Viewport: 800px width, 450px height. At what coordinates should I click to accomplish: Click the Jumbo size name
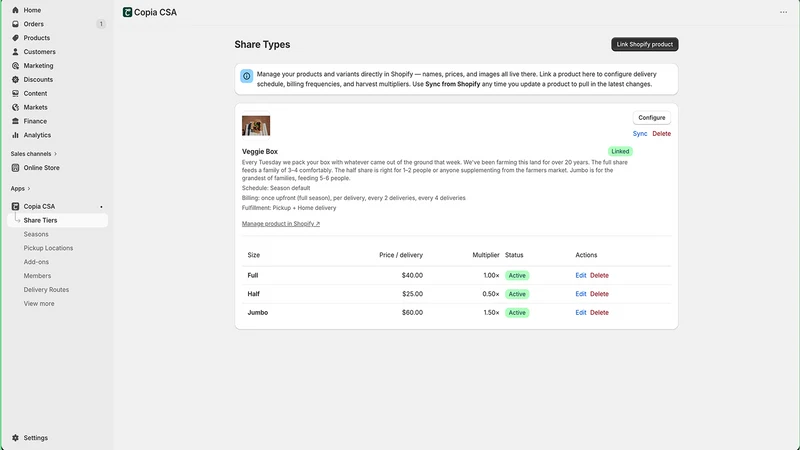pos(258,313)
